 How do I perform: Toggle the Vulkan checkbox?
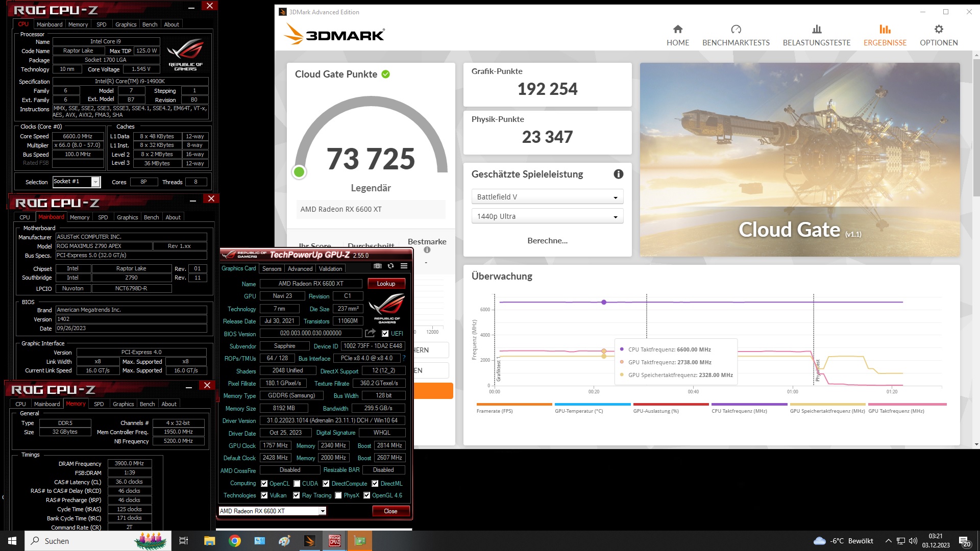[x=264, y=495]
